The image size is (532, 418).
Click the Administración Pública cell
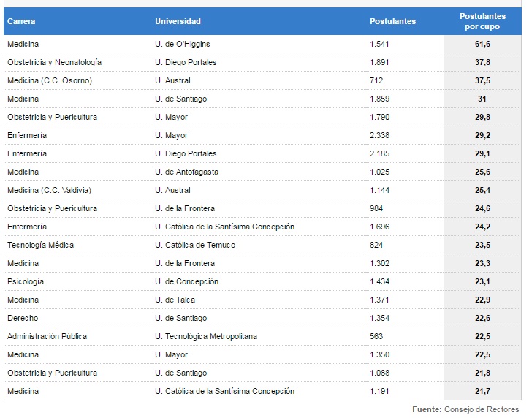point(47,337)
